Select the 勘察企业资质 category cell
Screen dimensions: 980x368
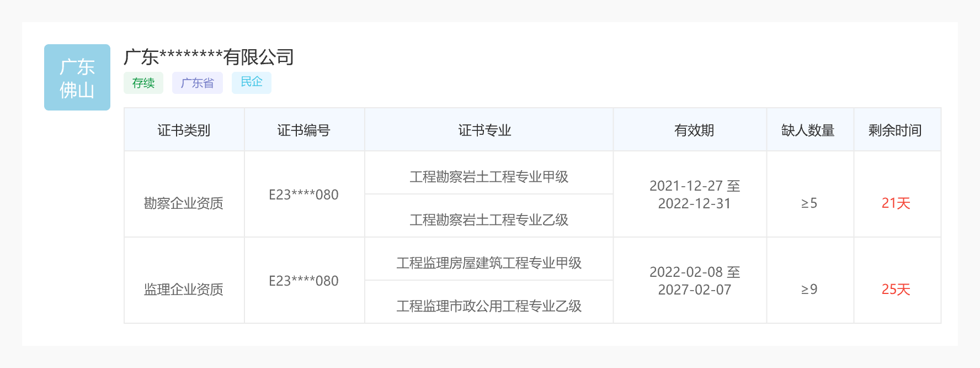184,203
